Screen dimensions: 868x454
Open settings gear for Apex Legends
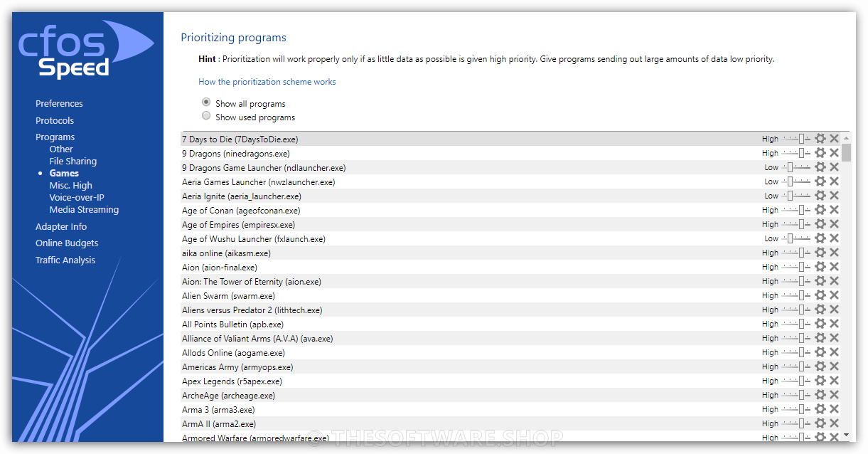click(x=820, y=381)
